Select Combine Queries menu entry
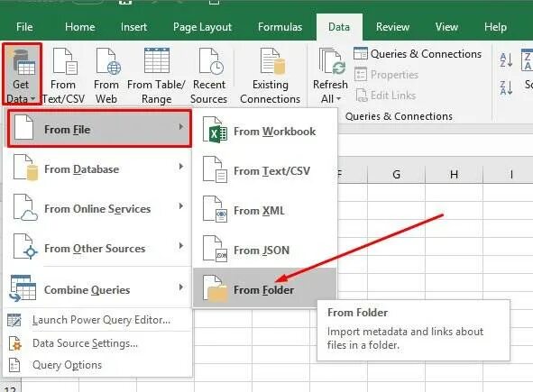533x392 pixels. [x=97, y=289]
